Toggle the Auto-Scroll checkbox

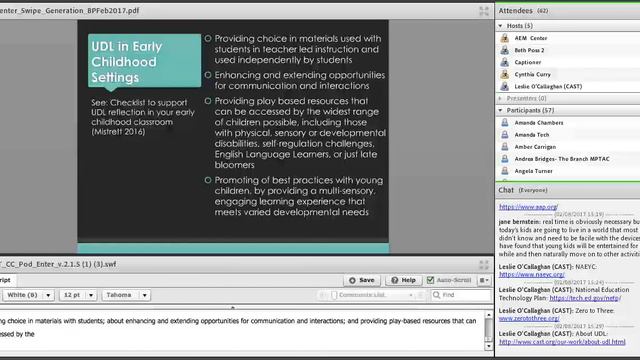click(430, 280)
